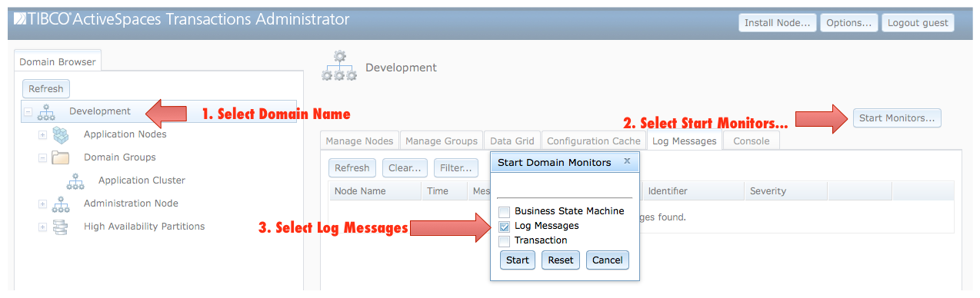The image size is (980, 298).
Task: Click the Application Nodes cube icon
Action: [60, 134]
